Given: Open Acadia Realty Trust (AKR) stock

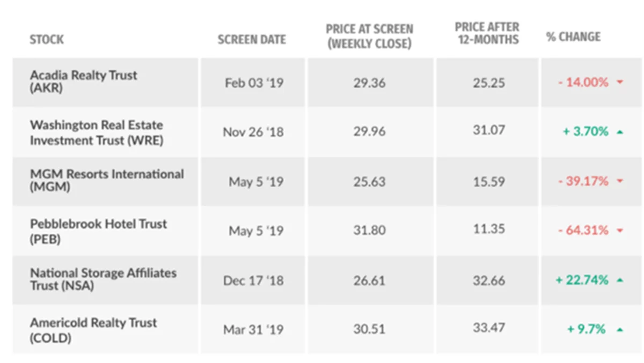Looking at the screenshot, I should [x=83, y=82].
